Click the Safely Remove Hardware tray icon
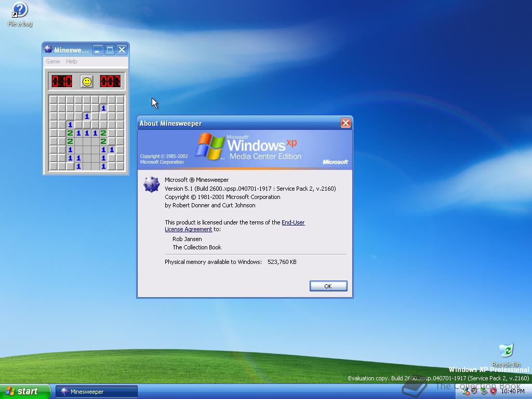532x399 pixels. [x=484, y=391]
